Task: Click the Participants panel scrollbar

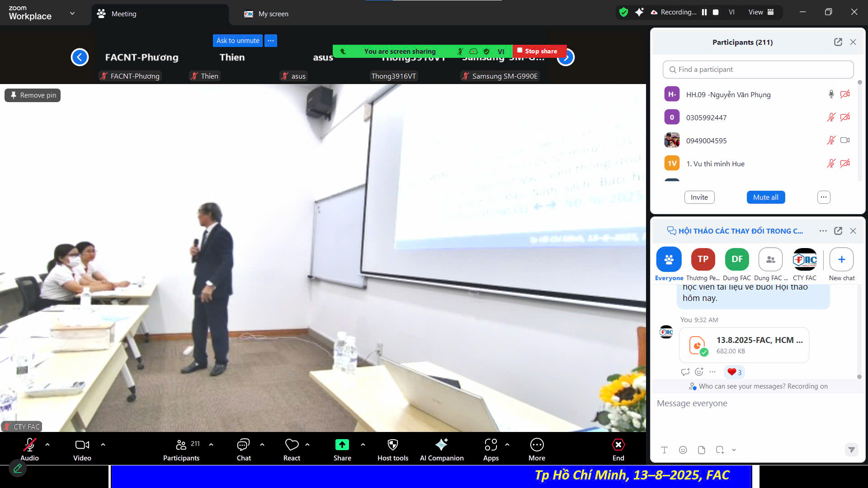Action: 859,131
